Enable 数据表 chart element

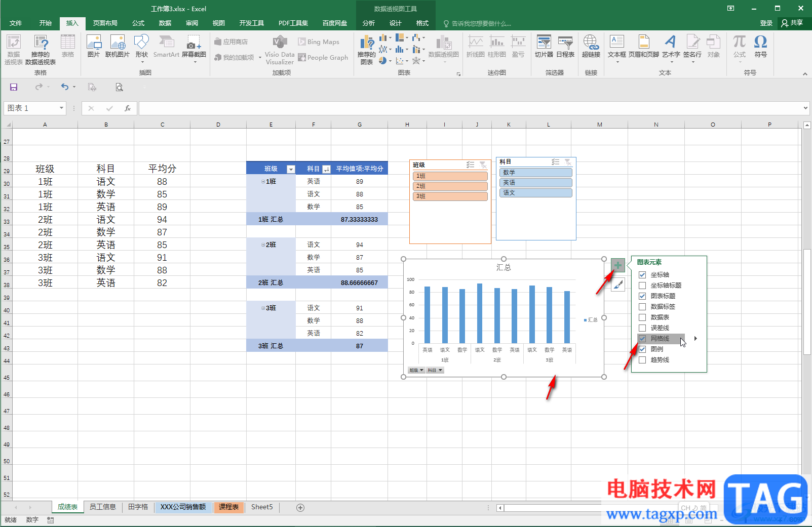point(642,317)
